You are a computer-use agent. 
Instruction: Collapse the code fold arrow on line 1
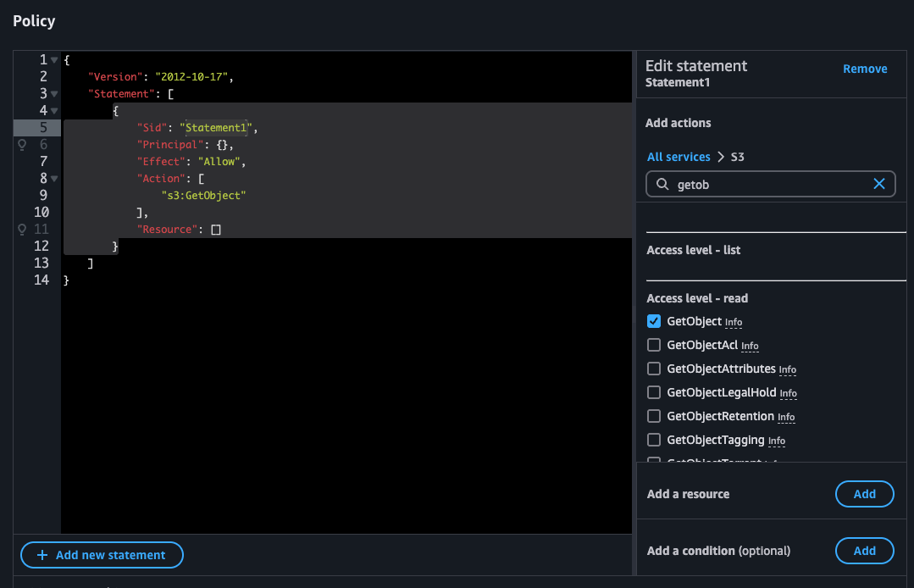coord(54,60)
